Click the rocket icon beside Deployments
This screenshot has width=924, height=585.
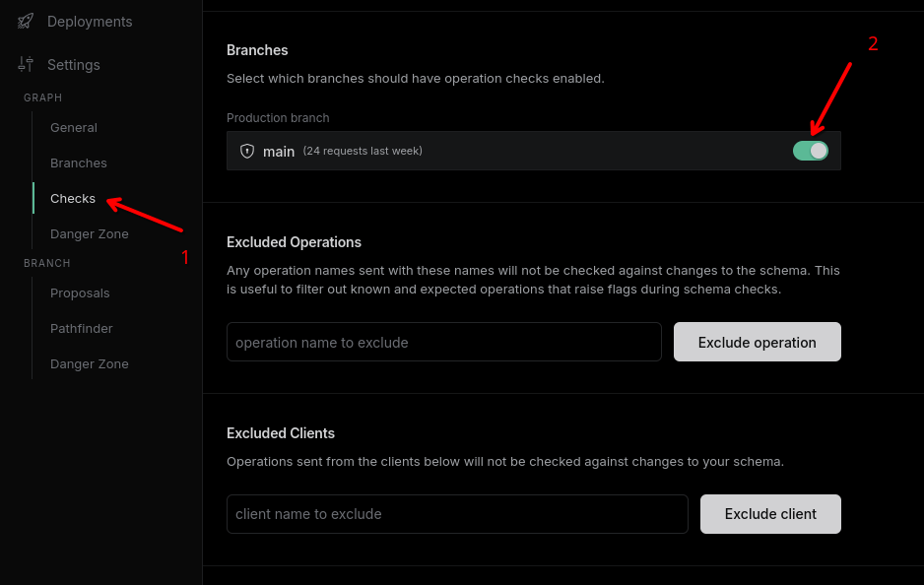[x=26, y=21]
